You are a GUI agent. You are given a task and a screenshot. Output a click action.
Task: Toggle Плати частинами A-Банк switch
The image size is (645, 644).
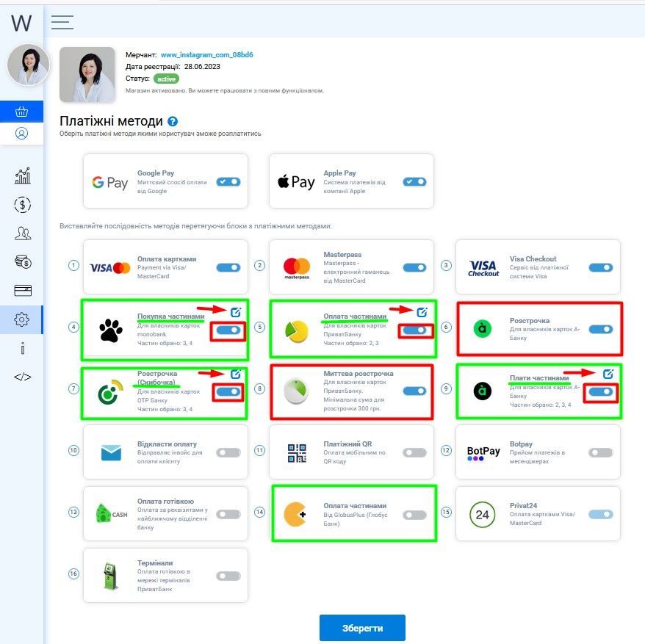click(601, 391)
